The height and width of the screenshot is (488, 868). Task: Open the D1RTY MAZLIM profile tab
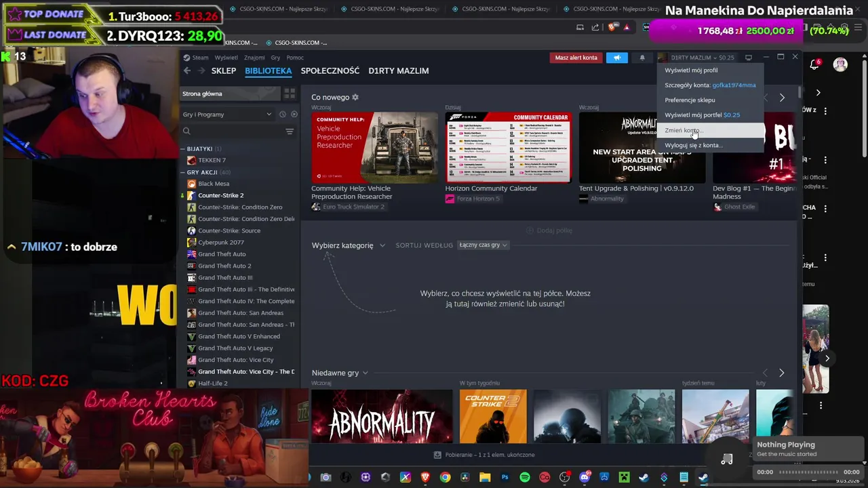[399, 70]
